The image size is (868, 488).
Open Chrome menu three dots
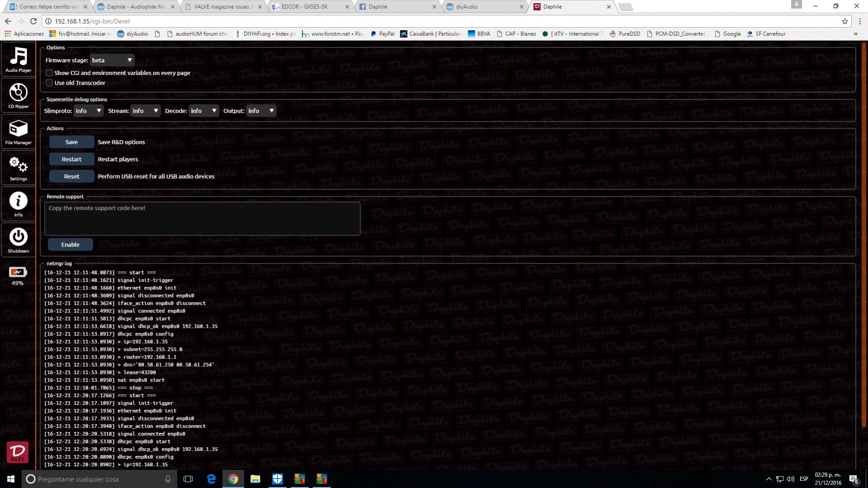860,21
